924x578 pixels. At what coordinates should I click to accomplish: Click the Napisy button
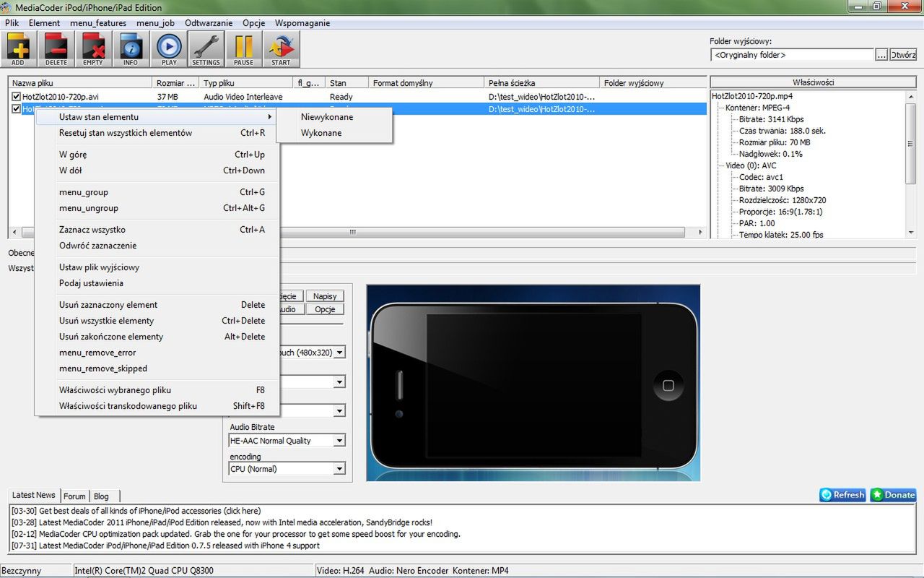325,296
